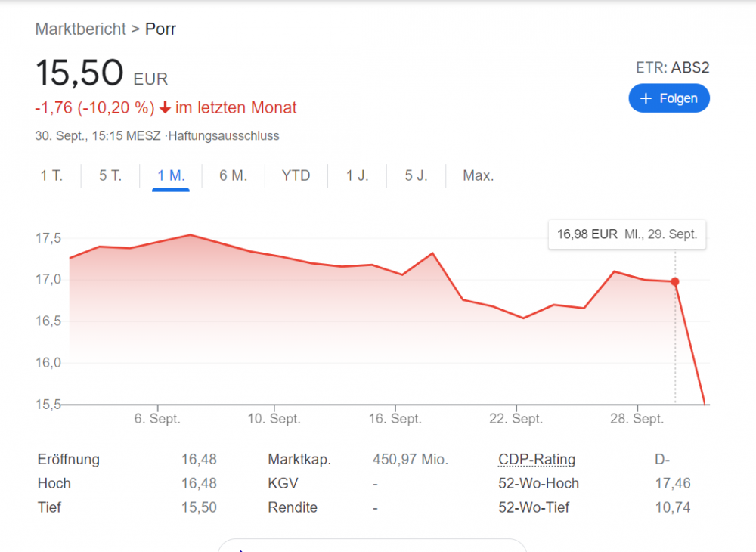The image size is (756, 552).
Task: Click the im letzten Monat text
Action: pos(236,107)
